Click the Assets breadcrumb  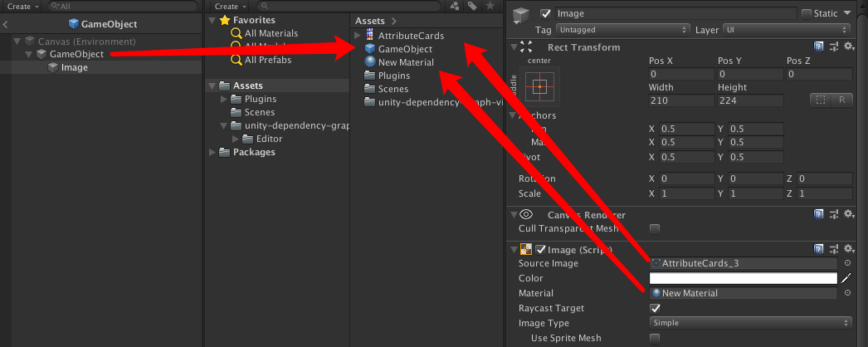[370, 21]
